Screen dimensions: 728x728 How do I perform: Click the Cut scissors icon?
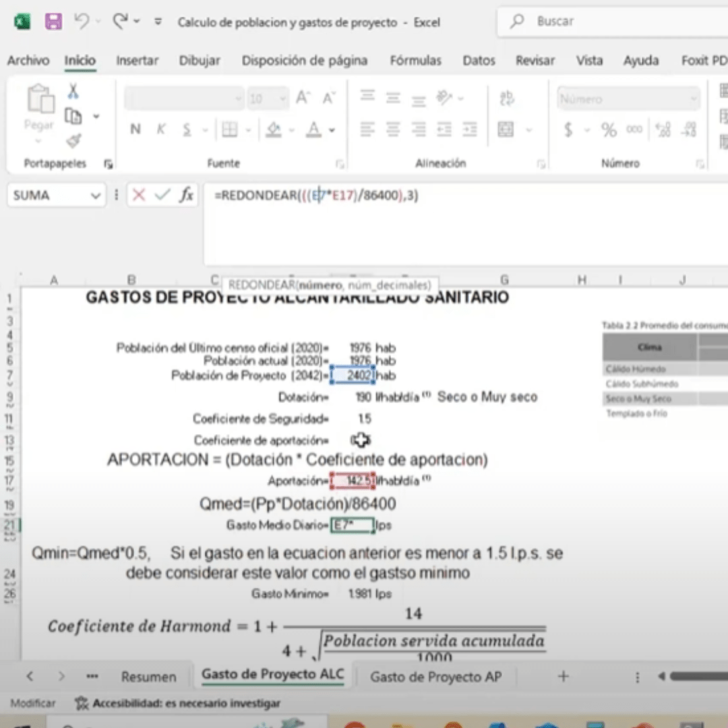pos(73,92)
